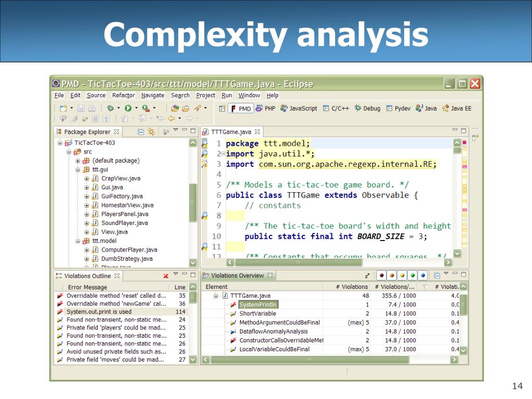Minimize the Package Explorer view
532x399 pixels.
(184, 130)
